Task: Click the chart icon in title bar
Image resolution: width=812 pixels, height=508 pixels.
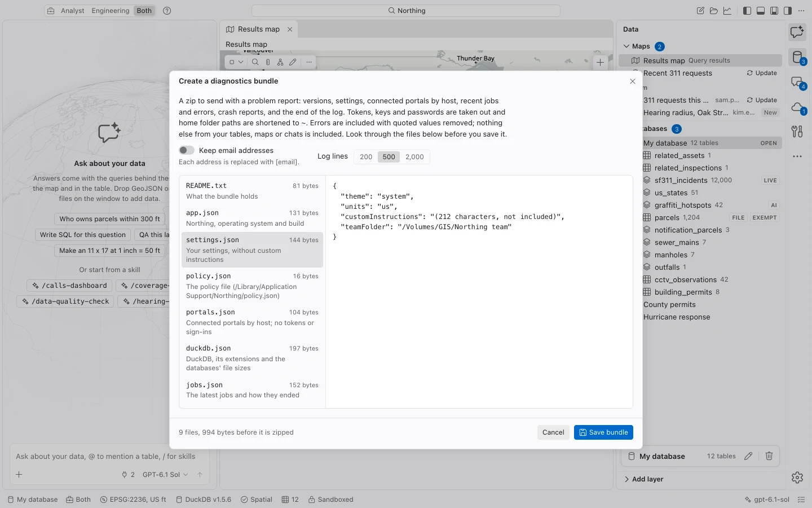Action: 727,11
